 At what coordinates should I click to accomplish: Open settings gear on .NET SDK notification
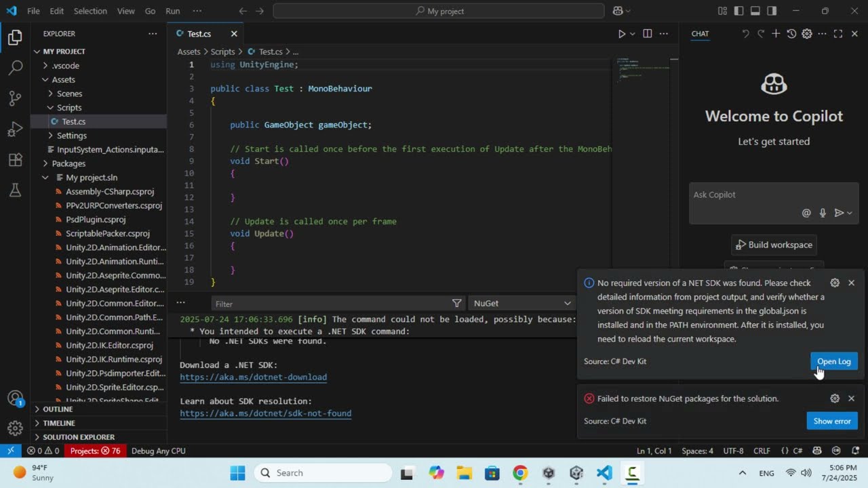[x=835, y=283]
